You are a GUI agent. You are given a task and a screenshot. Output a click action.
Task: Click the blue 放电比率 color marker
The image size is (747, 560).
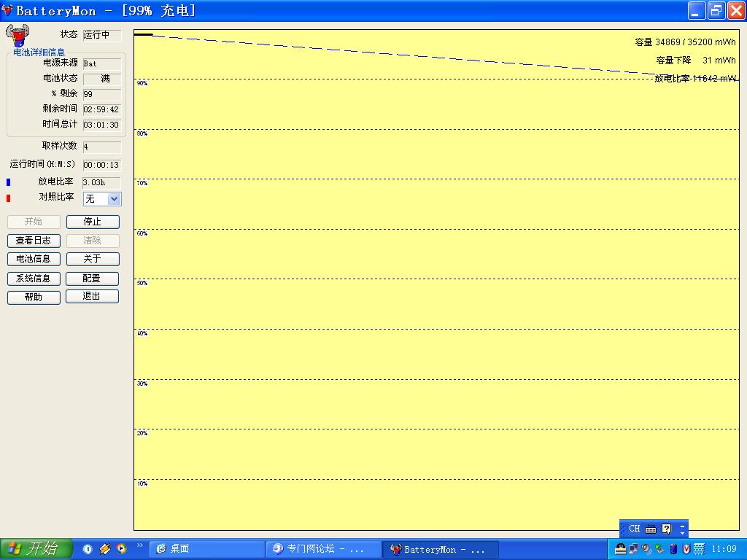pyautogui.click(x=8, y=182)
